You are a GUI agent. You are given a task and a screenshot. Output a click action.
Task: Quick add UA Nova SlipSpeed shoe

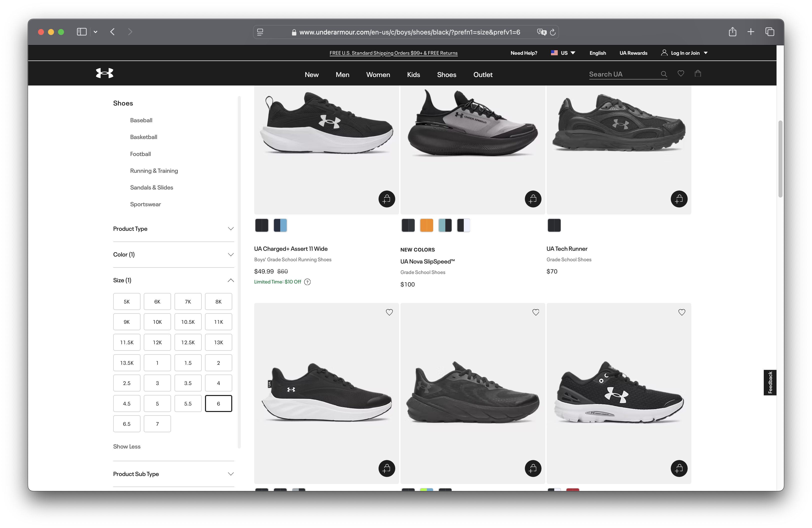533,199
